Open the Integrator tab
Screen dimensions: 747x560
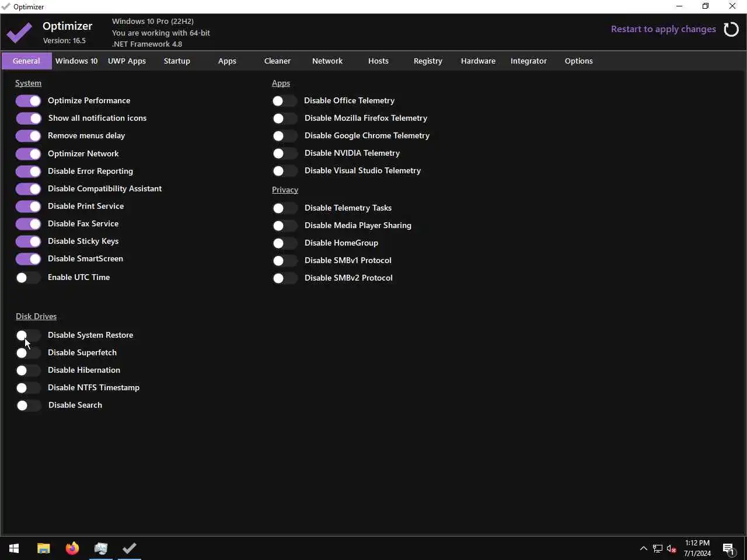[529, 61]
